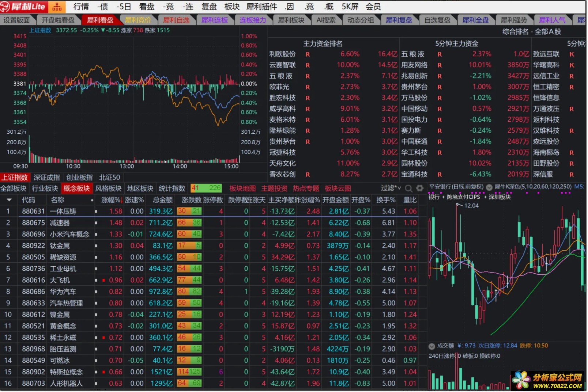Switch to the 犀利复盘 tab
Image resolution: width=588 pixels, height=392 pixels.
[399, 20]
